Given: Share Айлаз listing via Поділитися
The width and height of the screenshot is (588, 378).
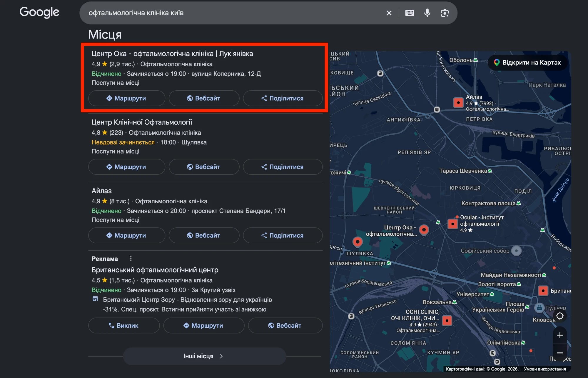Looking at the screenshot, I should pyautogui.click(x=283, y=235).
